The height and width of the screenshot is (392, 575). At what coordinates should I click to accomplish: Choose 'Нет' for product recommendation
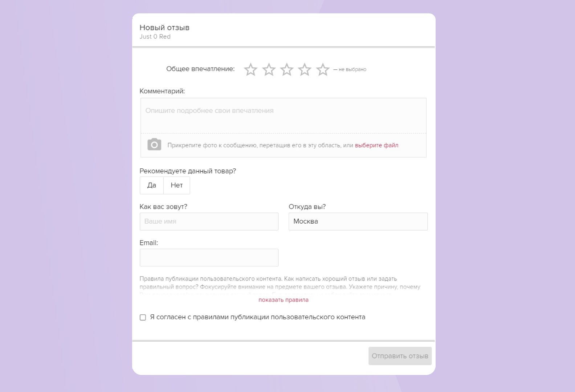pos(177,185)
